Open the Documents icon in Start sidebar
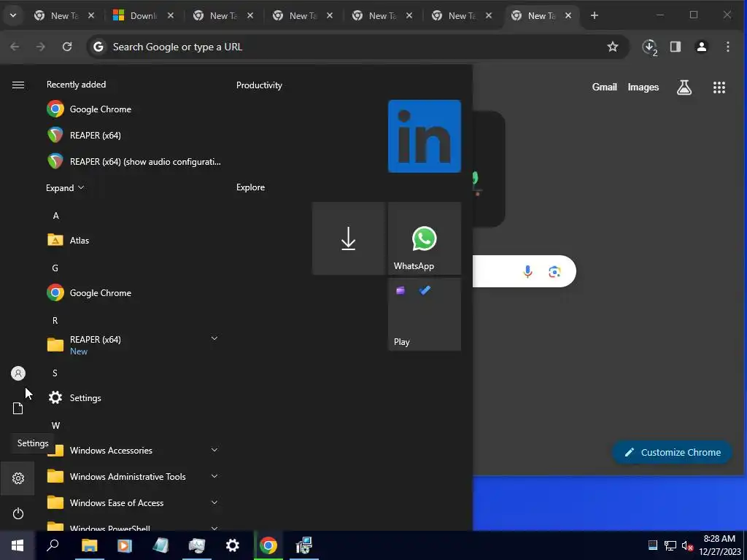 pyautogui.click(x=18, y=408)
